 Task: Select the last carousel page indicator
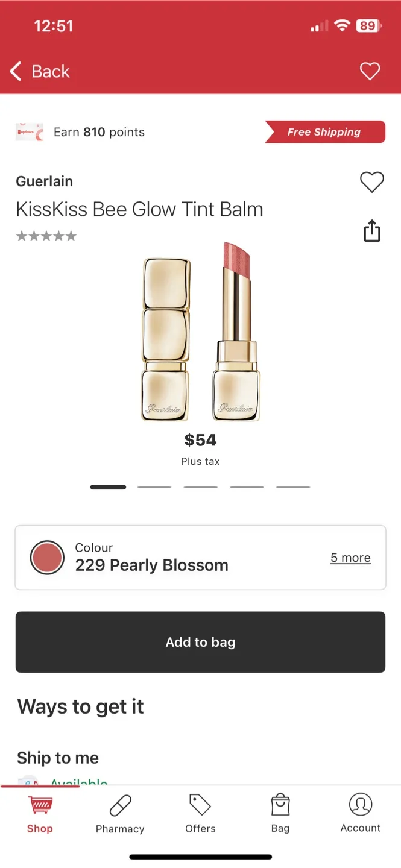292,486
